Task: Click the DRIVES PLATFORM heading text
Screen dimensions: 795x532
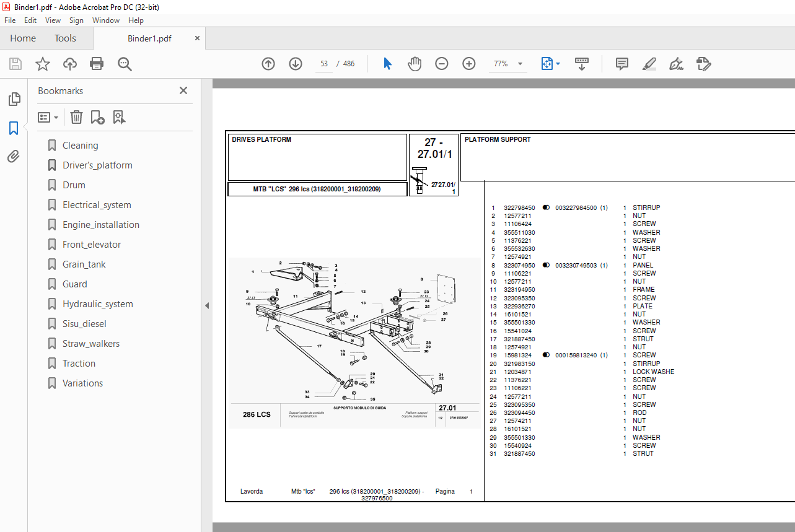Action: 261,140
